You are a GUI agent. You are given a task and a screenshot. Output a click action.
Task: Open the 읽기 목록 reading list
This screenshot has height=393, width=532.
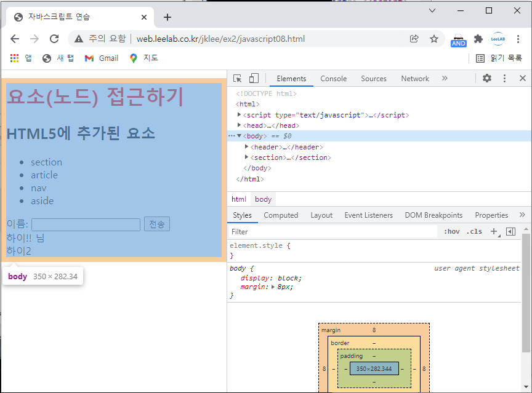(499, 58)
